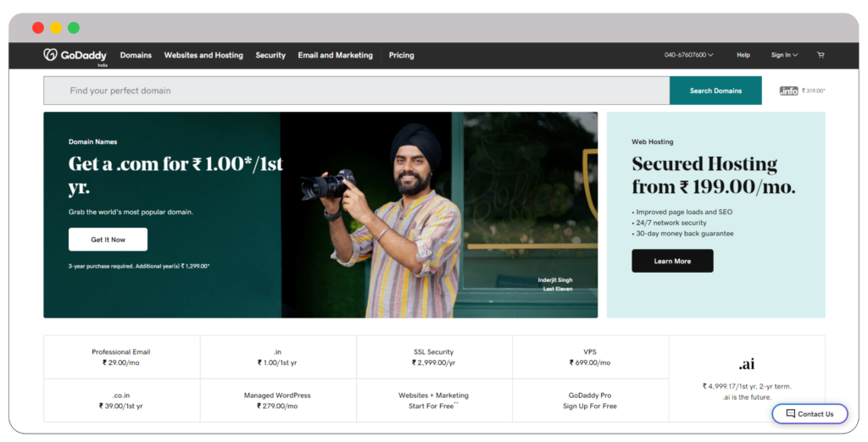Click the 'Inderjit Singh Last Eleven' caption
This screenshot has width=868, height=442.
tap(555, 285)
